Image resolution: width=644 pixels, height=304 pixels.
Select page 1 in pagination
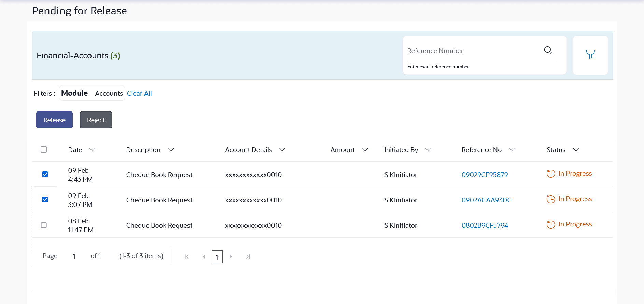click(x=217, y=257)
